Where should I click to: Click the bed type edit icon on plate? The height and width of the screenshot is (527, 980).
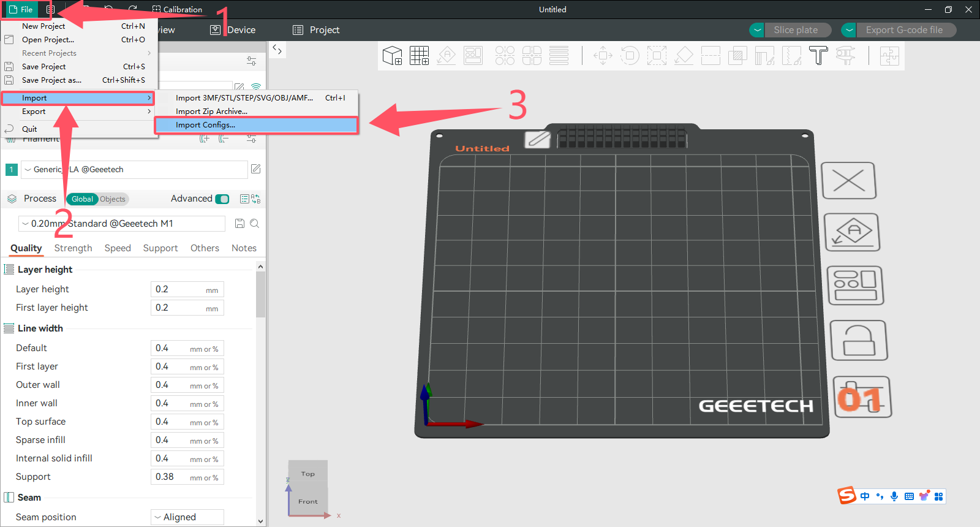[x=538, y=139]
